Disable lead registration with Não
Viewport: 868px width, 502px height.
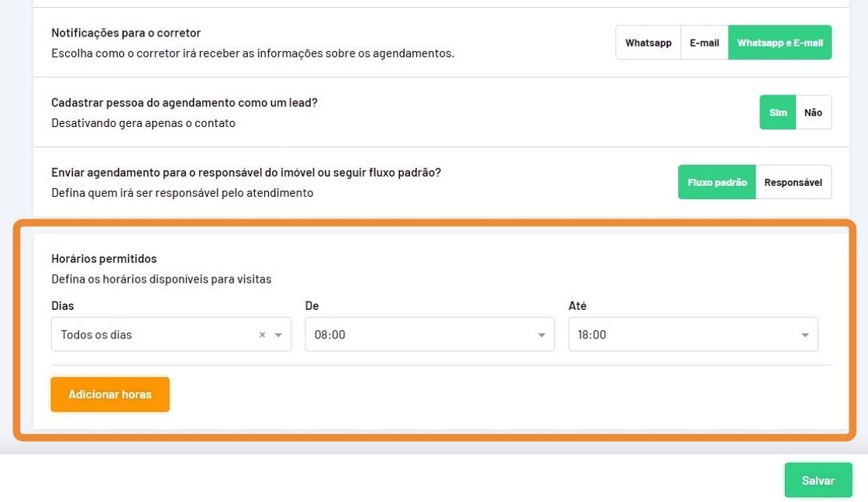point(813,113)
